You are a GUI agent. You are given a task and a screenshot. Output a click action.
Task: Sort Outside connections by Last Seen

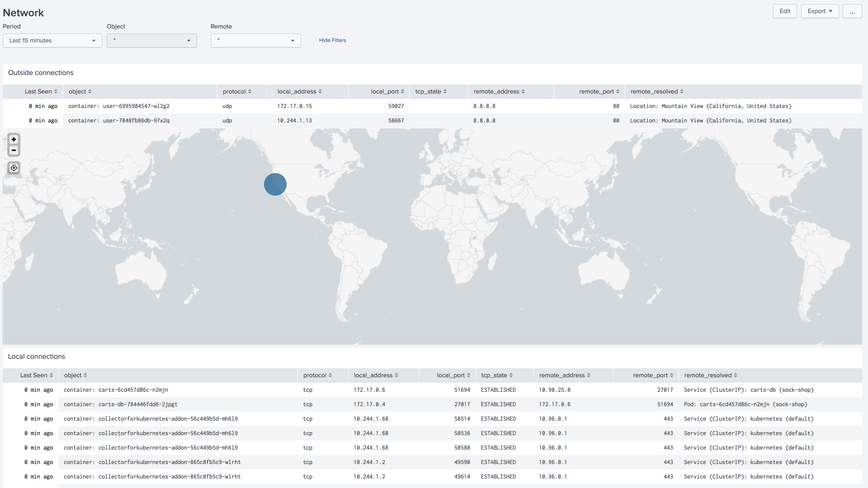point(41,91)
